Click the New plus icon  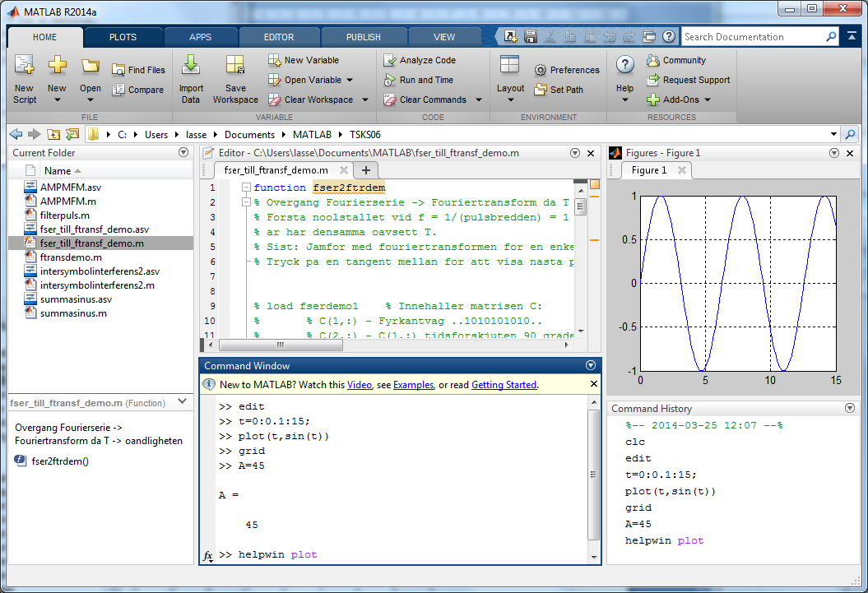click(57, 65)
